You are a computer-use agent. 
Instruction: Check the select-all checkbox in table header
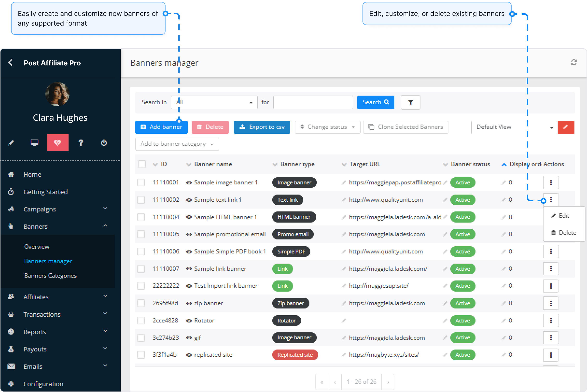tap(142, 164)
